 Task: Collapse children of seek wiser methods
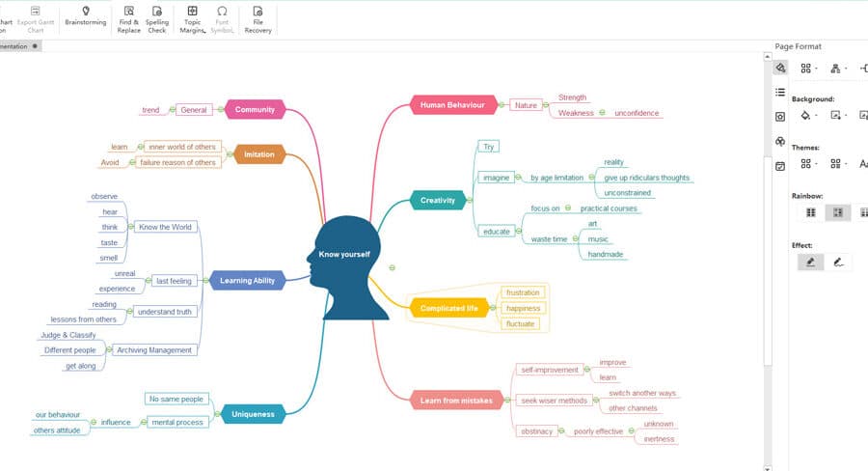596,401
